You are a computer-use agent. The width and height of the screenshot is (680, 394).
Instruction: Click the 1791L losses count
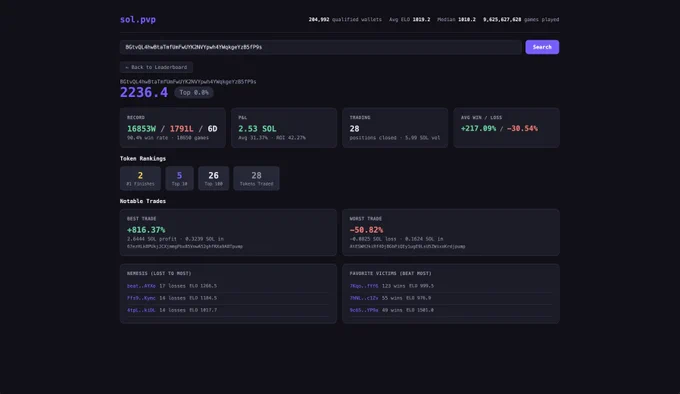click(x=181, y=129)
